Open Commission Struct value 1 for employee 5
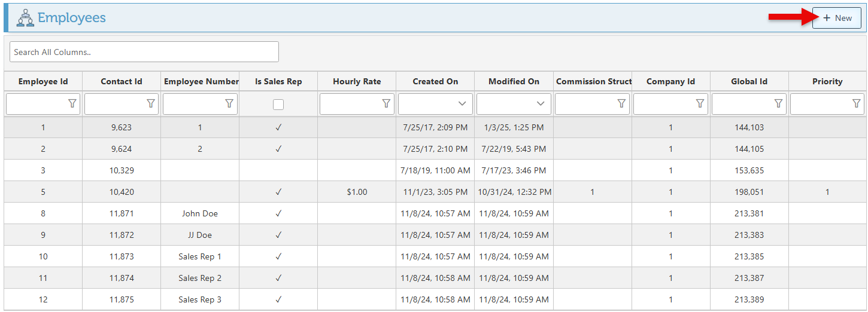The height and width of the screenshot is (312, 868). (592, 192)
